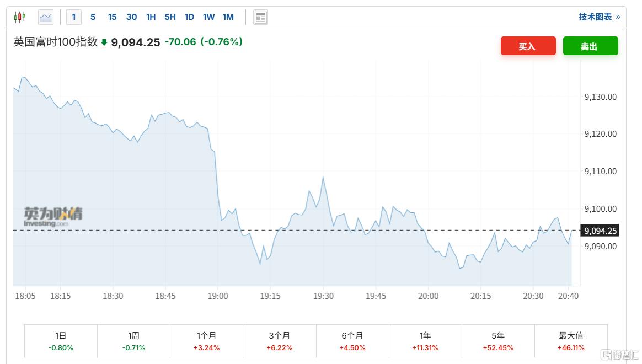Switch to candlestick chart icon

coord(20,17)
